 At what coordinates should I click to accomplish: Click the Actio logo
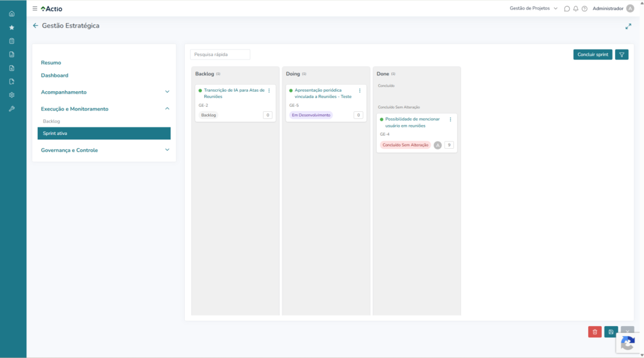52,9
